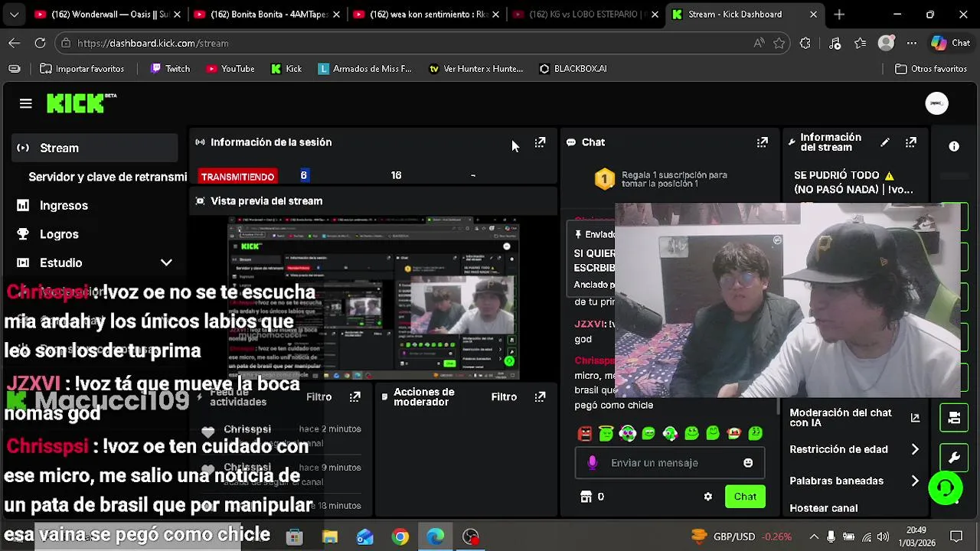Screen dimensions: 980x551
Task: Pop out the Chat panel
Action: 762,142
